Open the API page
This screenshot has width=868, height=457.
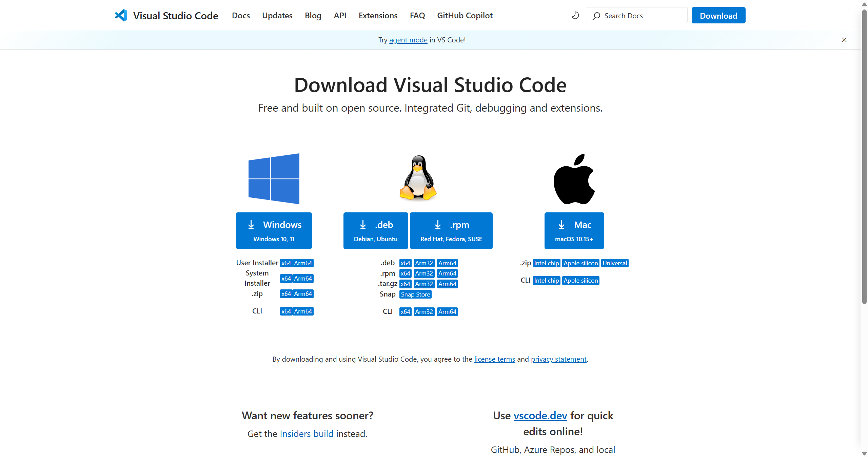[340, 16]
